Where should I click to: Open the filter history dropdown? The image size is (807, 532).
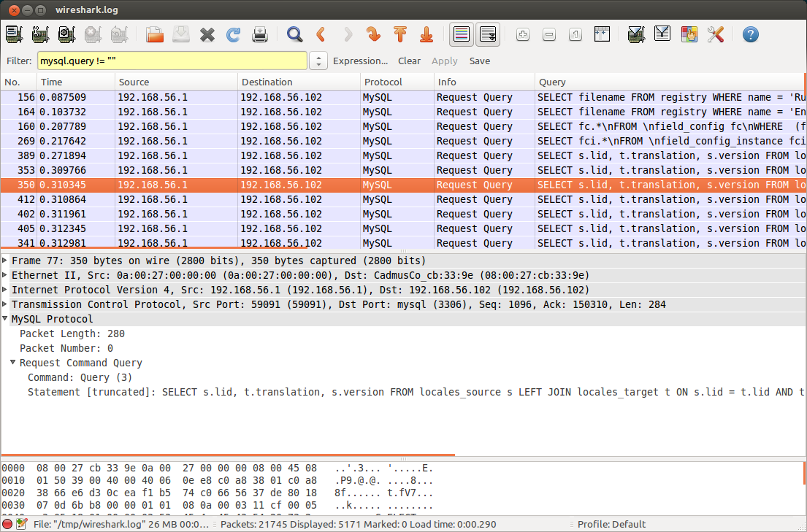click(318, 61)
